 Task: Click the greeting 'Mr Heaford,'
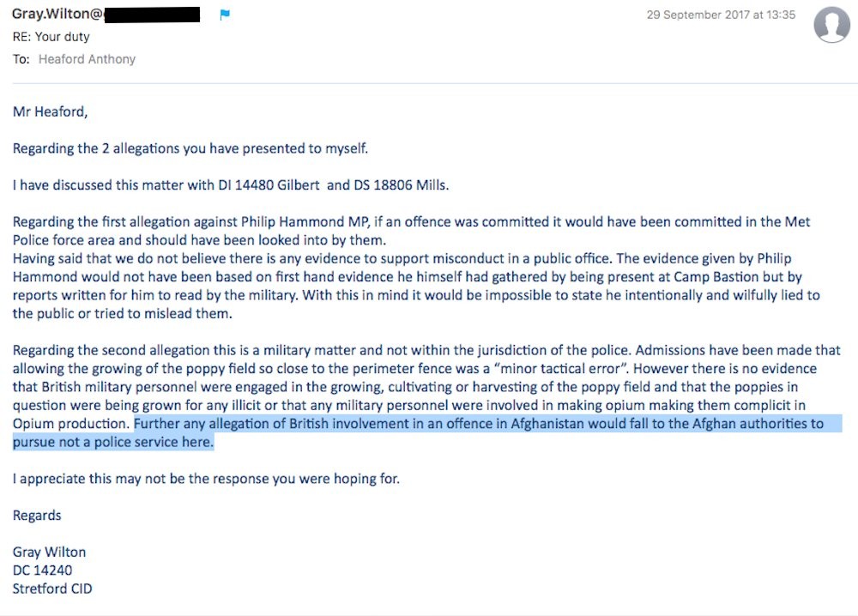tap(50, 112)
